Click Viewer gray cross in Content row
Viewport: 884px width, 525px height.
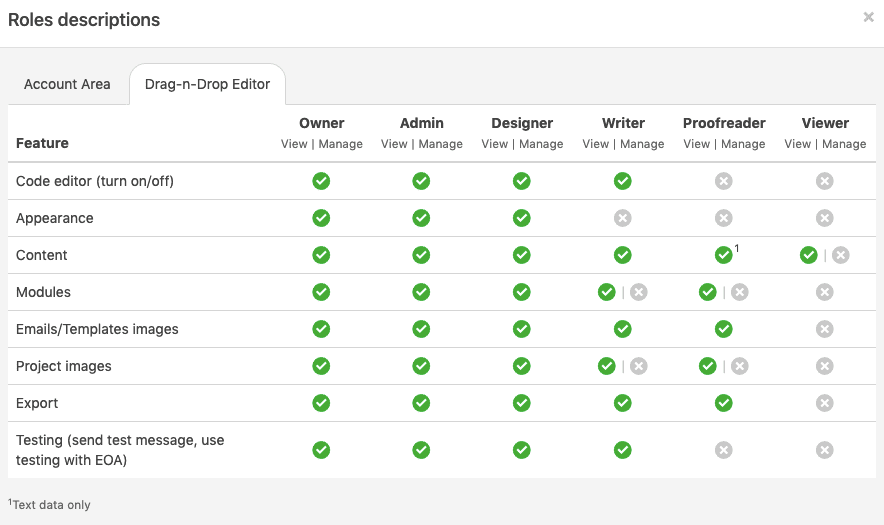841,255
